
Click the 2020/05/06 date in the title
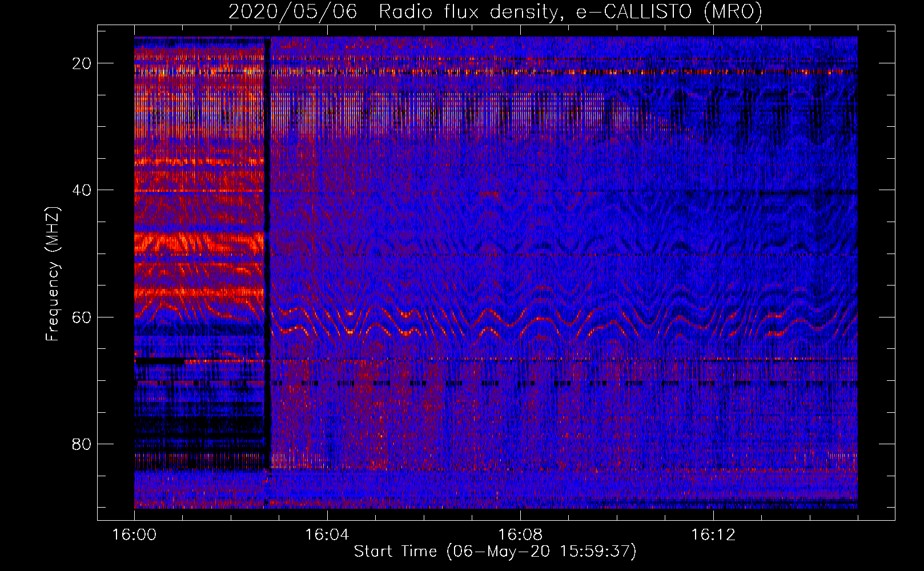point(292,12)
